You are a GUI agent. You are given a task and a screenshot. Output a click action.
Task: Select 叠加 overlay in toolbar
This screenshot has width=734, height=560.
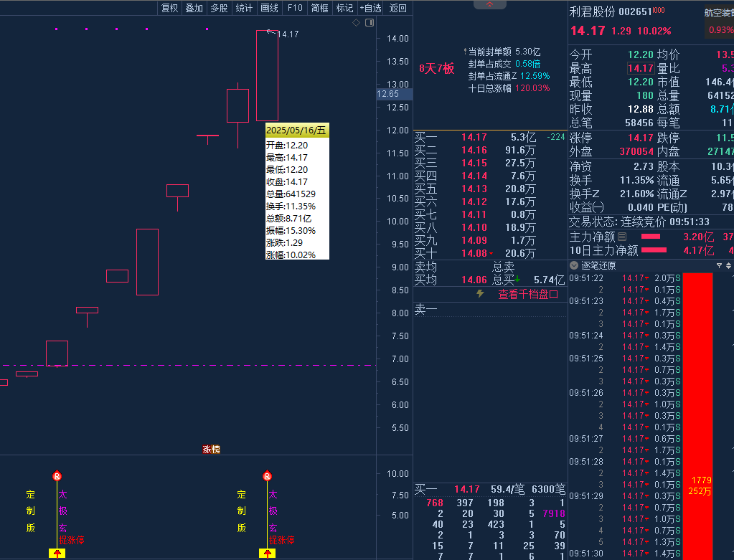194,8
